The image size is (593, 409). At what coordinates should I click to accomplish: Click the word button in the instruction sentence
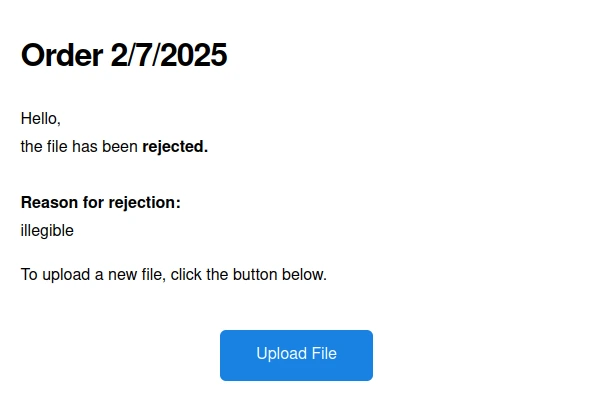[255, 274]
